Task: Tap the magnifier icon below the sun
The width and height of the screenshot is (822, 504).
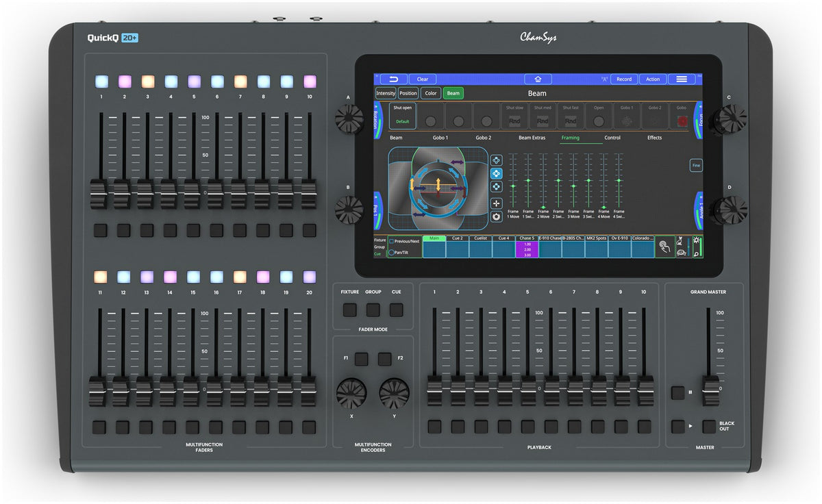Action: (697, 253)
